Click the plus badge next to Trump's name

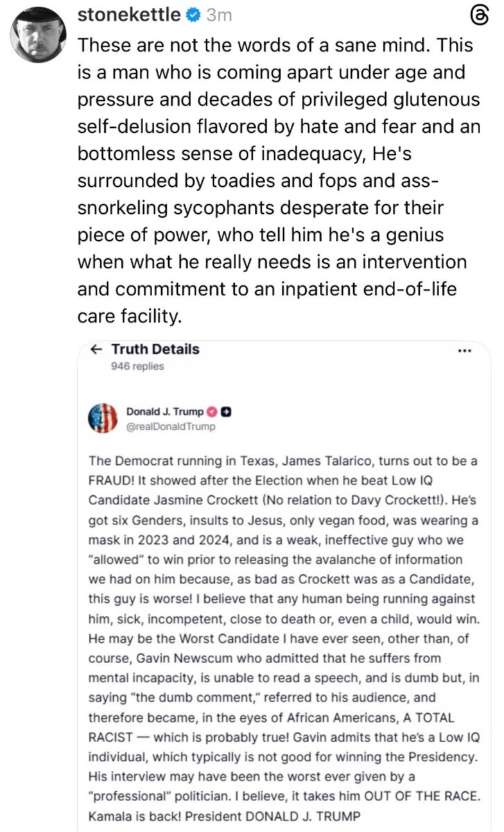(226, 412)
